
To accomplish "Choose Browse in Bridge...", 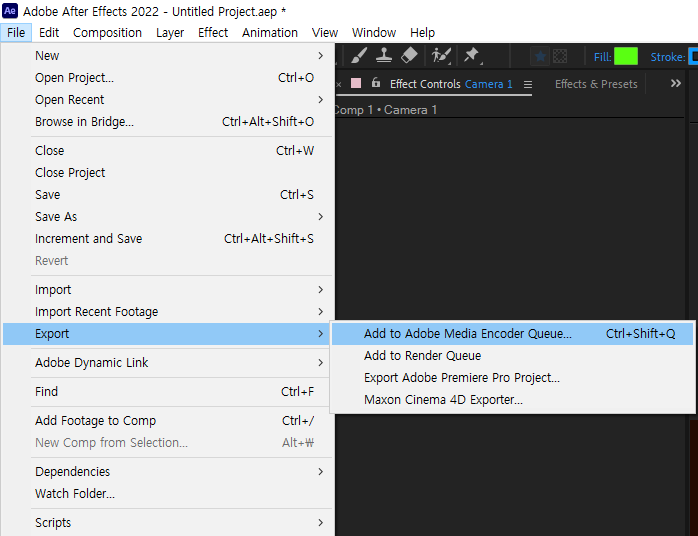I will (167, 122).
